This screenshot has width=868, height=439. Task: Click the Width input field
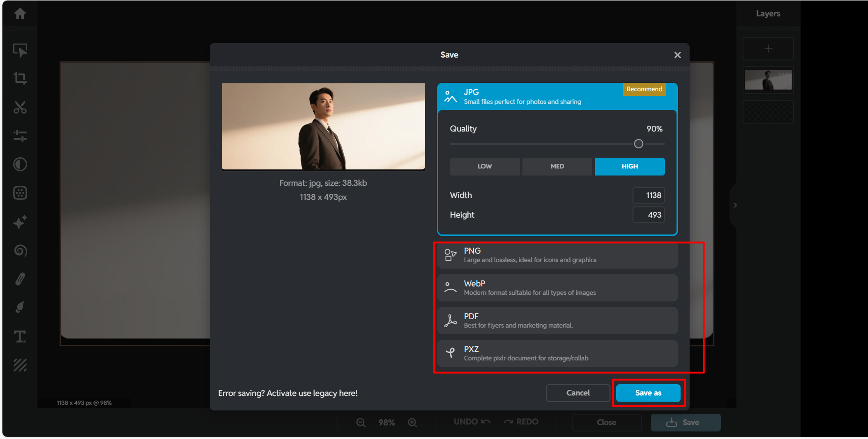click(x=648, y=196)
